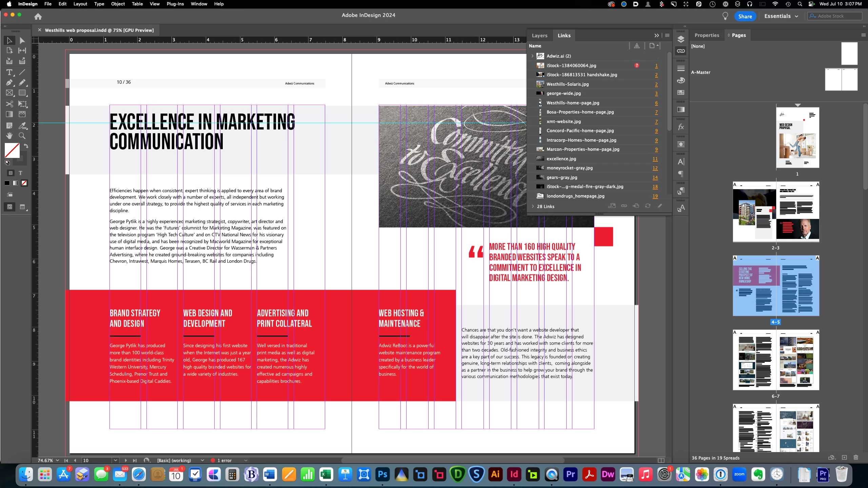Select the Scissors tool
Screen dimensions: 868x488
[x=9, y=104]
